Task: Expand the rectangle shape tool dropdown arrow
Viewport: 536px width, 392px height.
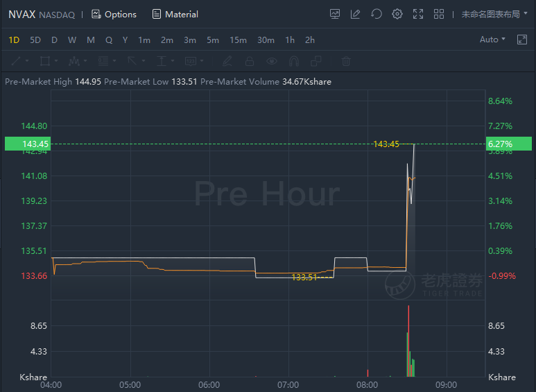Action: pos(56,61)
